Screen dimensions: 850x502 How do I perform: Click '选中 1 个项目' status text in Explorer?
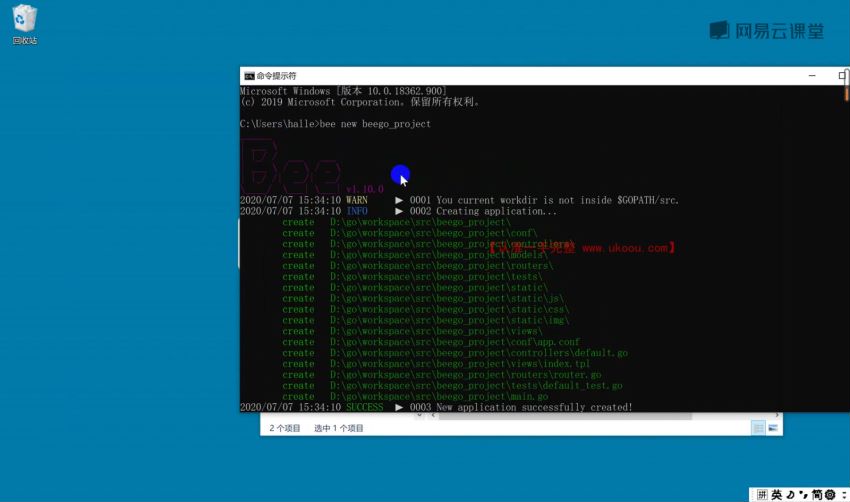(x=338, y=428)
